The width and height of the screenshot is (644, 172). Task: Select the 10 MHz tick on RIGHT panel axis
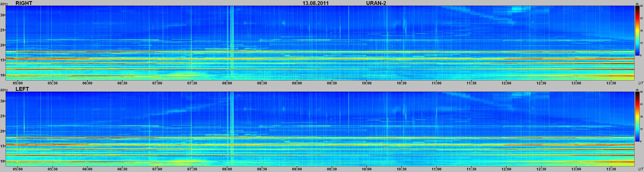pyautogui.click(x=3, y=75)
